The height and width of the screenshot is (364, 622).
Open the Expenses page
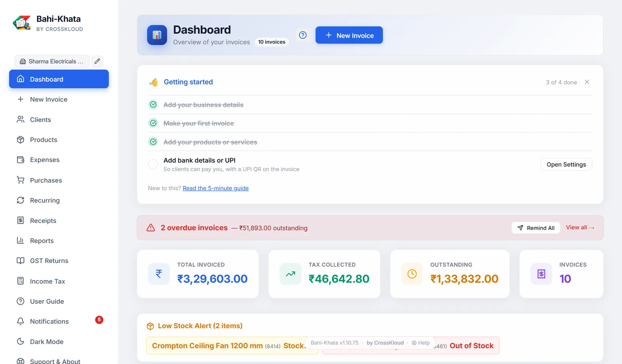tap(59, 160)
